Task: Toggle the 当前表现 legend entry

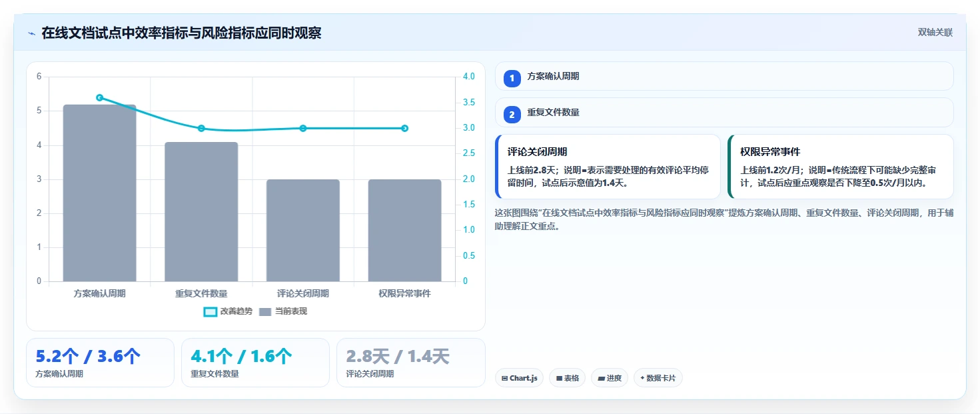Action: coord(283,311)
